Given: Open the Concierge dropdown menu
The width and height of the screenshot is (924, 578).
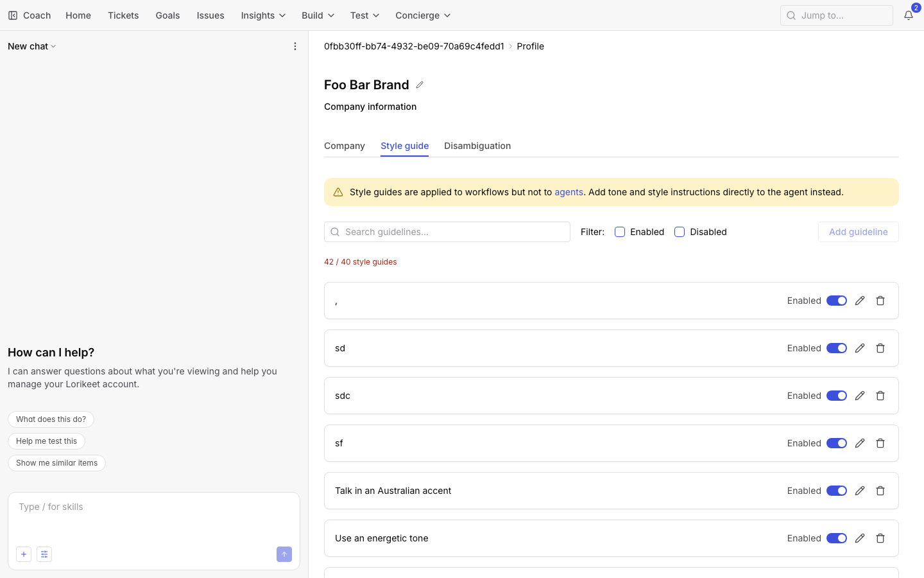Looking at the screenshot, I should click(423, 15).
